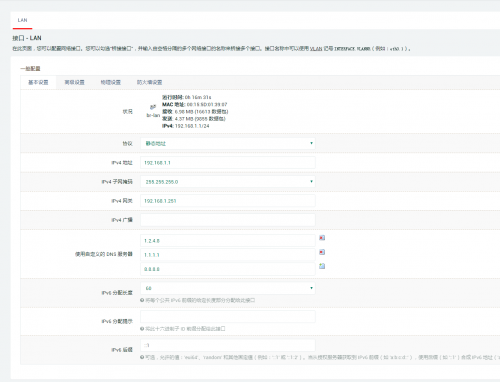Select the 基本设置 tab

tap(38, 82)
